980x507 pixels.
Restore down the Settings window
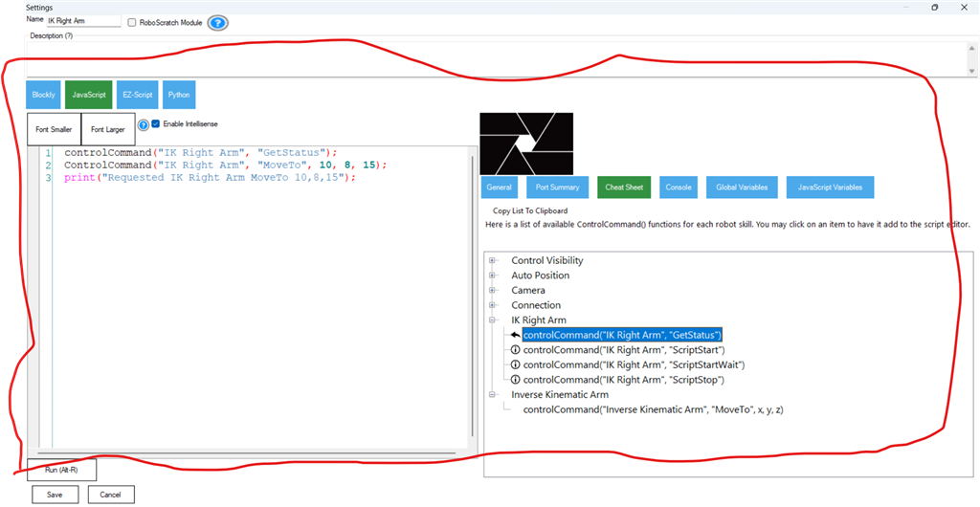935,7
